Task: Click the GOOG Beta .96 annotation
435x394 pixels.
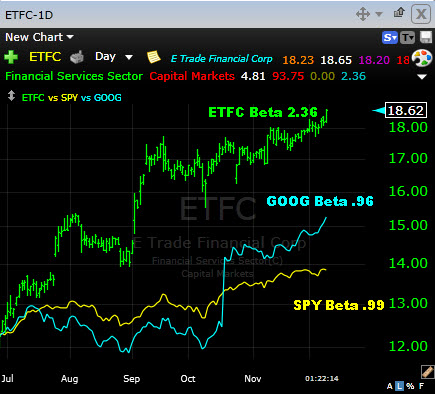Action: [320, 201]
